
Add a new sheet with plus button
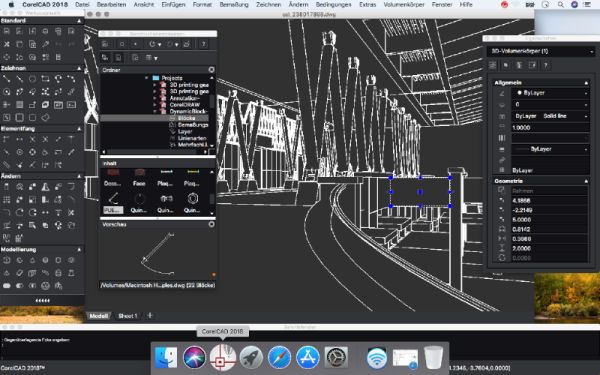pyautogui.click(x=150, y=315)
